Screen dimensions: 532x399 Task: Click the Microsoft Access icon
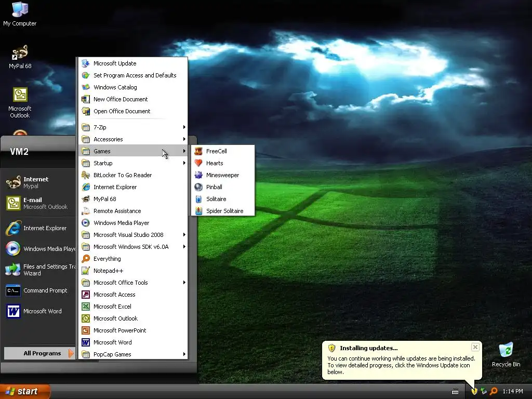coord(86,295)
